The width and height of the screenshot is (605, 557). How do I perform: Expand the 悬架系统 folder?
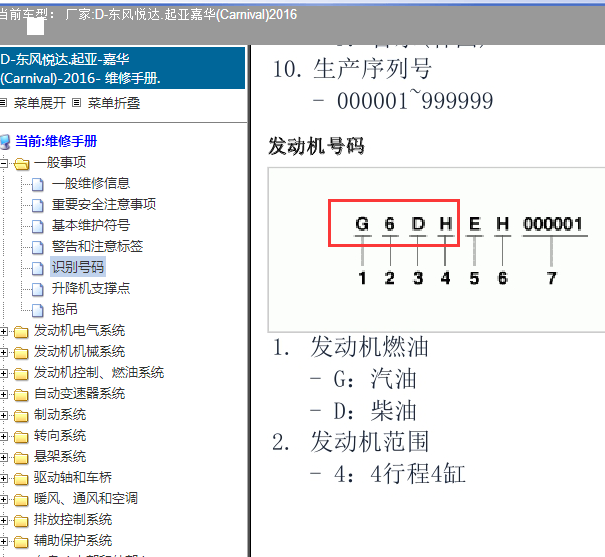(3, 457)
